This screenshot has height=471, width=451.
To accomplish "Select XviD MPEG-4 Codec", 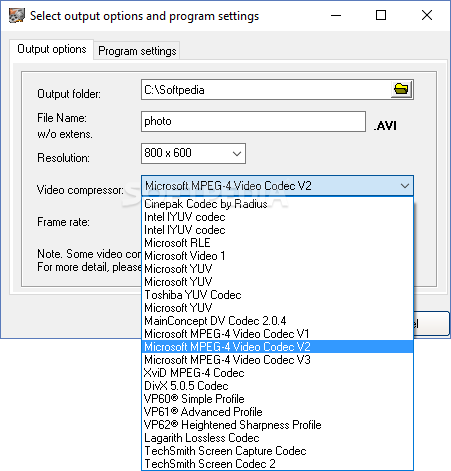I will click(277, 373).
